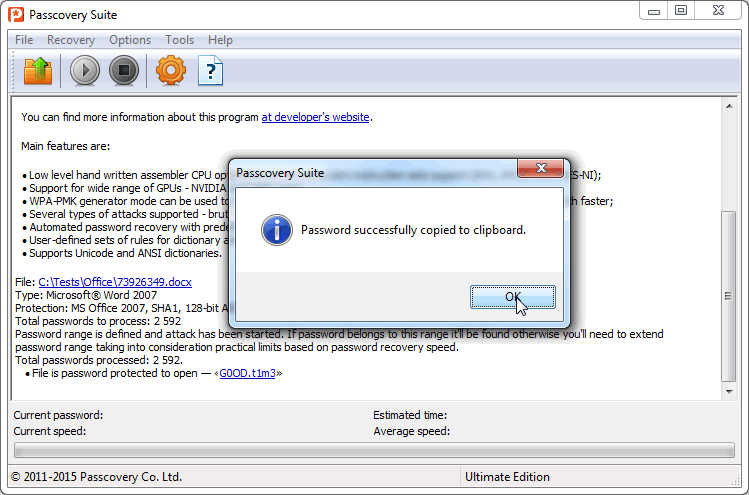Minimize the main Passcovery window

pos(654,11)
